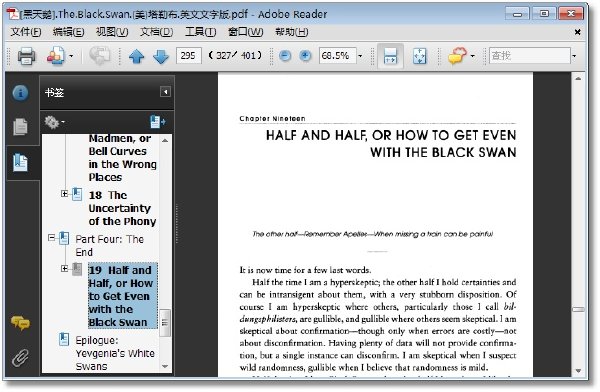Open the 视图(V) menu
600x392 pixels.
[112, 32]
